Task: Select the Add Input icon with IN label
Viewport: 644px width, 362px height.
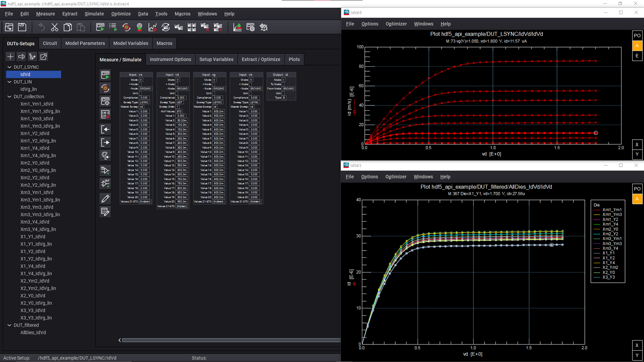Action: point(105,170)
